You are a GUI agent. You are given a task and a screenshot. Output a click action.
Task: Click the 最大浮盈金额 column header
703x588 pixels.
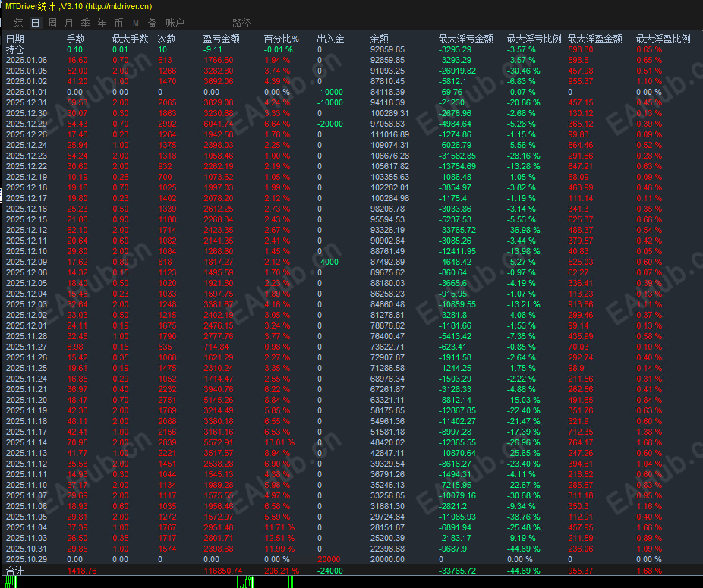coord(595,39)
